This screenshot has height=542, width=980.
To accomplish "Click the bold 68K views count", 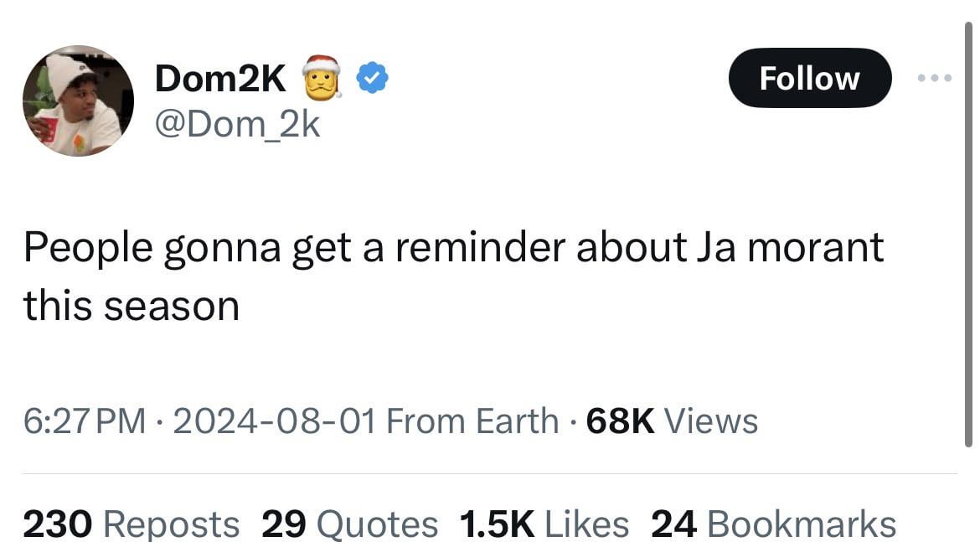I will pos(620,421).
